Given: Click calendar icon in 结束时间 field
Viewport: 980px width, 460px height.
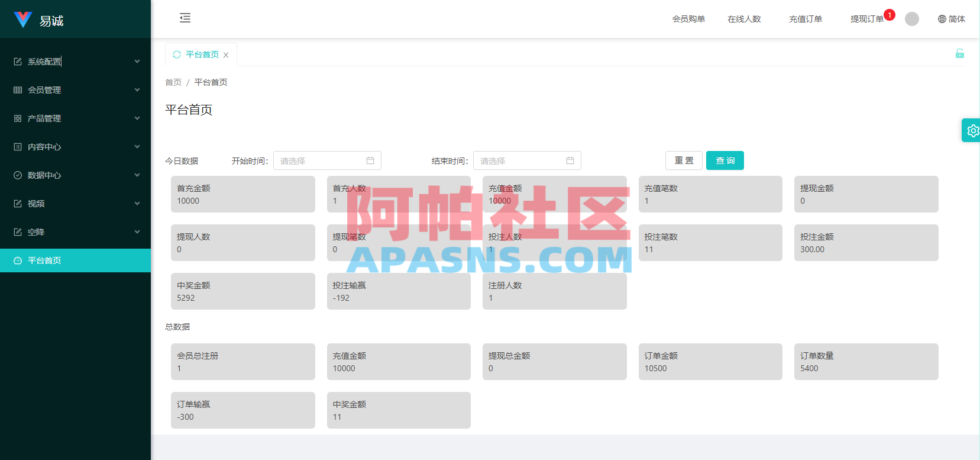Looking at the screenshot, I should point(570,160).
